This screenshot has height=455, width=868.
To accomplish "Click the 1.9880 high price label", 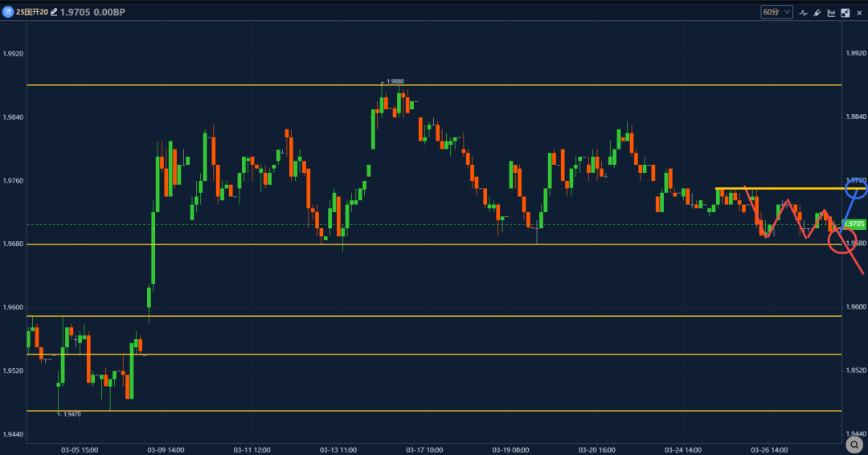I will 395,82.
